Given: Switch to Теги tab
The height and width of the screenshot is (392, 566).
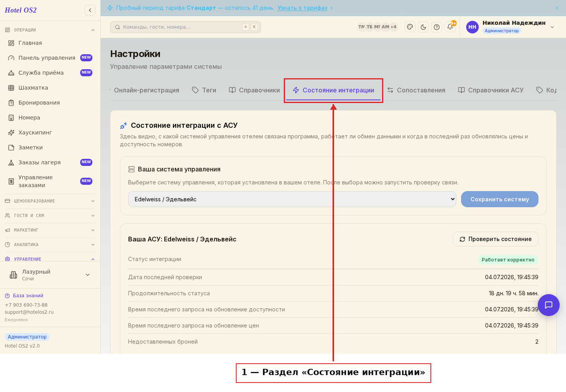Looking at the screenshot, I should pyautogui.click(x=204, y=90).
